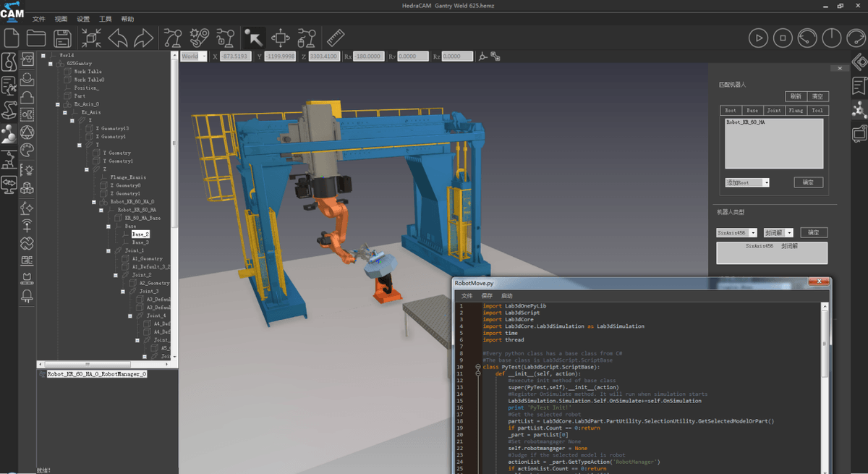Switch to the Joint tab
The image size is (868, 474).
[x=774, y=111]
